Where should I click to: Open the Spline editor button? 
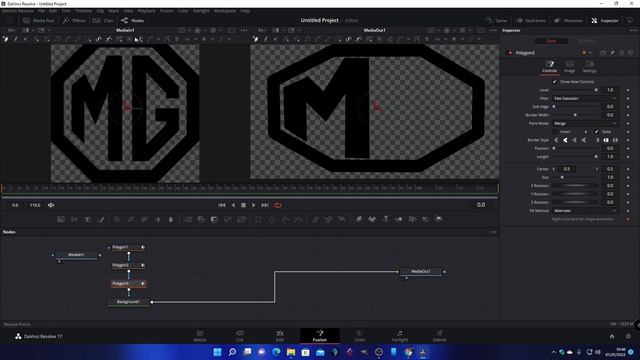click(x=496, y=20)
